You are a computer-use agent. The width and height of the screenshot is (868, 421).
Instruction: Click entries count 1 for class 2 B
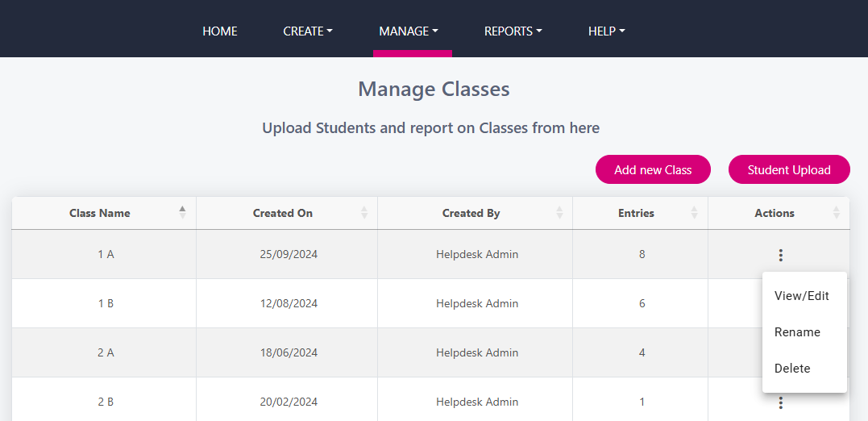point(642,402)
